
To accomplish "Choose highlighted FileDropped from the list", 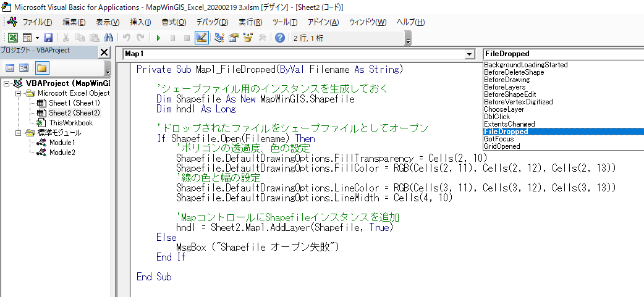I will click(564, 132).
